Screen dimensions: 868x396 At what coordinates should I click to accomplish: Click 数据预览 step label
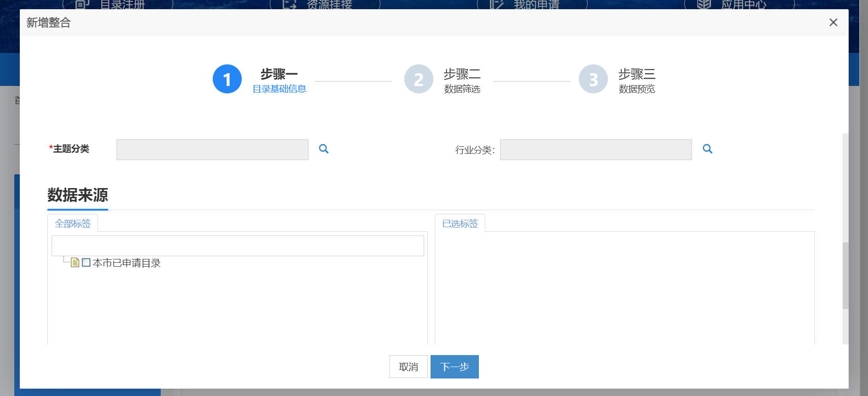pyautogui.click(x=637, y=89)
